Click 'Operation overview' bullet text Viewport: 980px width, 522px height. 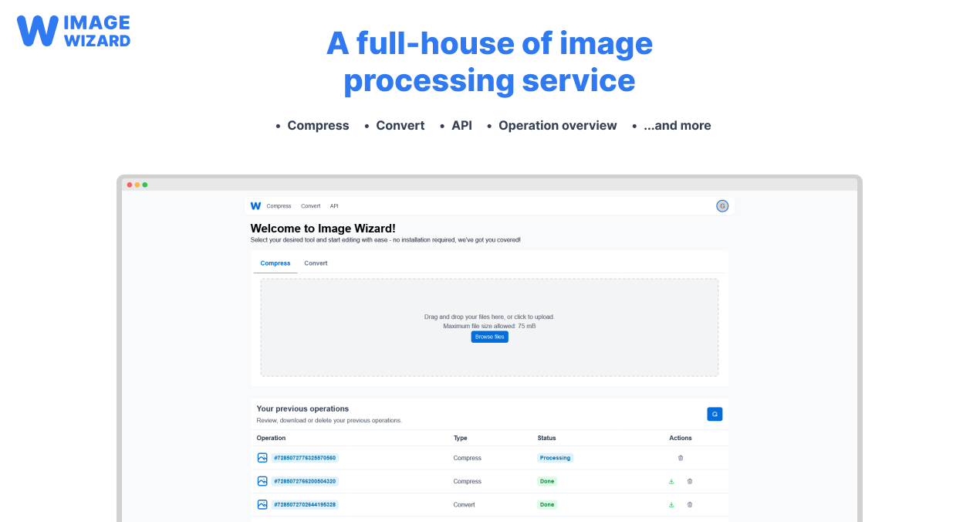558,125
